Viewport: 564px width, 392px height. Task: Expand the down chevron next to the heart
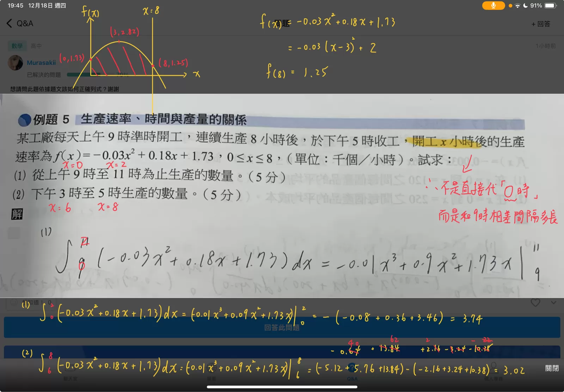(553, 302)
